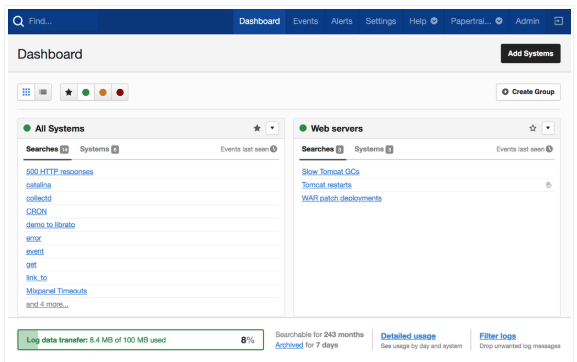Screen dimensions: 577x362
Task: Click the clock icon in All Systems
Action: [273, 149]
